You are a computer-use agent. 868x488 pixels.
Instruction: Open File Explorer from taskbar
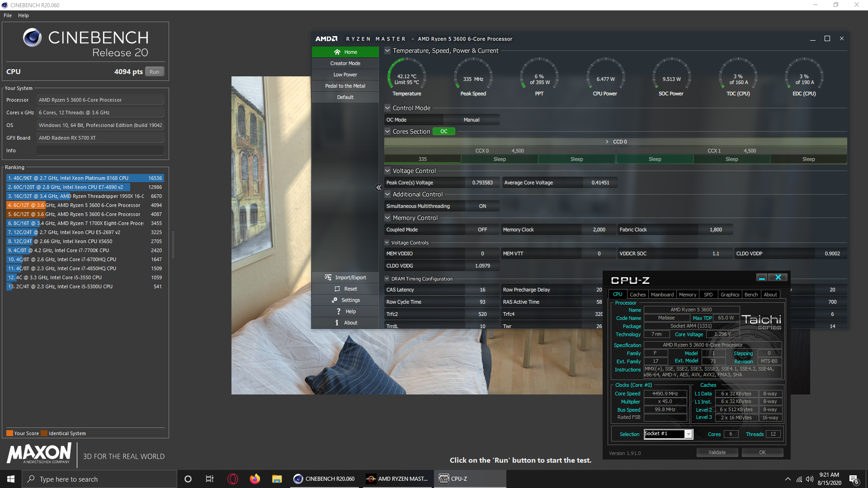(277, 479)
